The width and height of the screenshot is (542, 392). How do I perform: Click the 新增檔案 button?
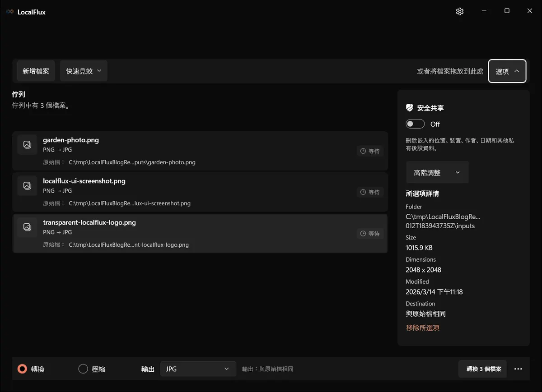(x=36, y=71)
